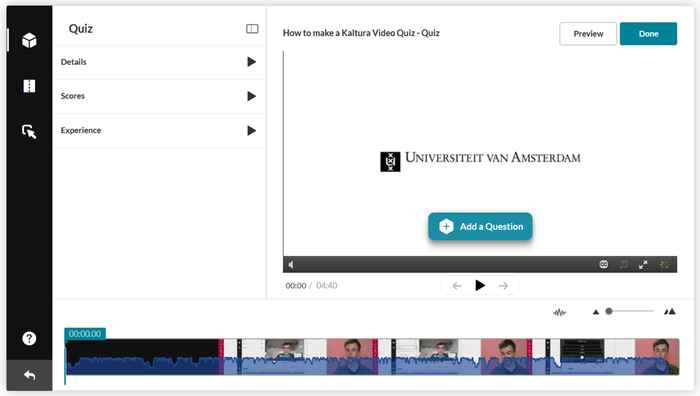The width and height of the screenshot is (700, 396).
Task: Play the video with the play button
Action: coord(480,285)
